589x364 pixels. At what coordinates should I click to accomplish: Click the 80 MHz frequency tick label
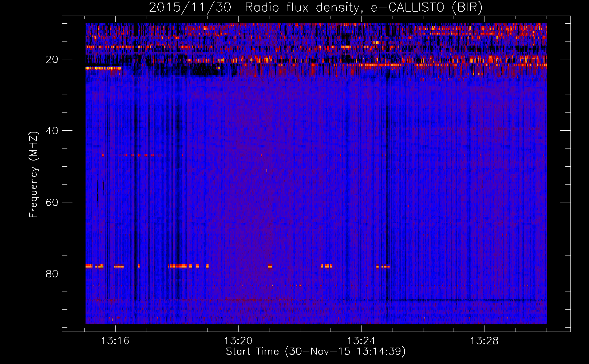(x=52, y=274)
